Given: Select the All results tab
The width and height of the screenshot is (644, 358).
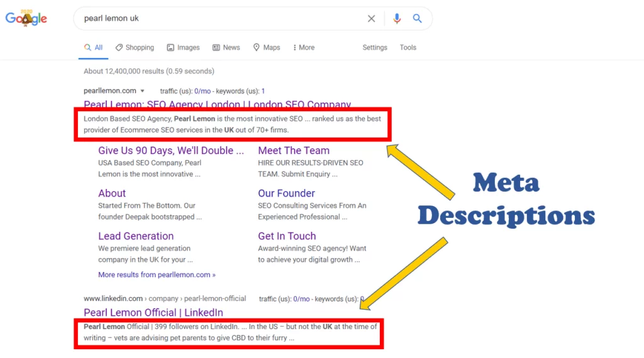Looking at the screenshot, I should click(93, 48).
